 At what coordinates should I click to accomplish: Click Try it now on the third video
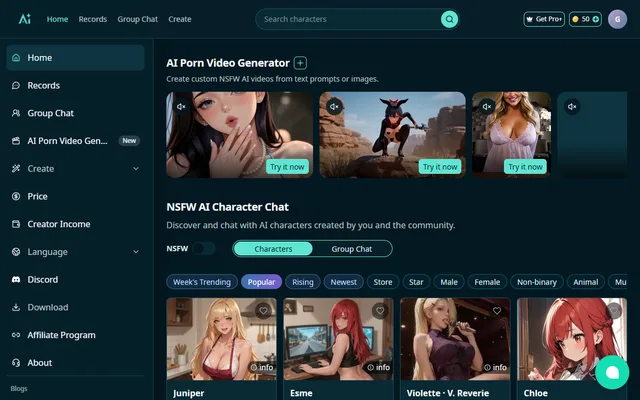click(x=525, y=167)
